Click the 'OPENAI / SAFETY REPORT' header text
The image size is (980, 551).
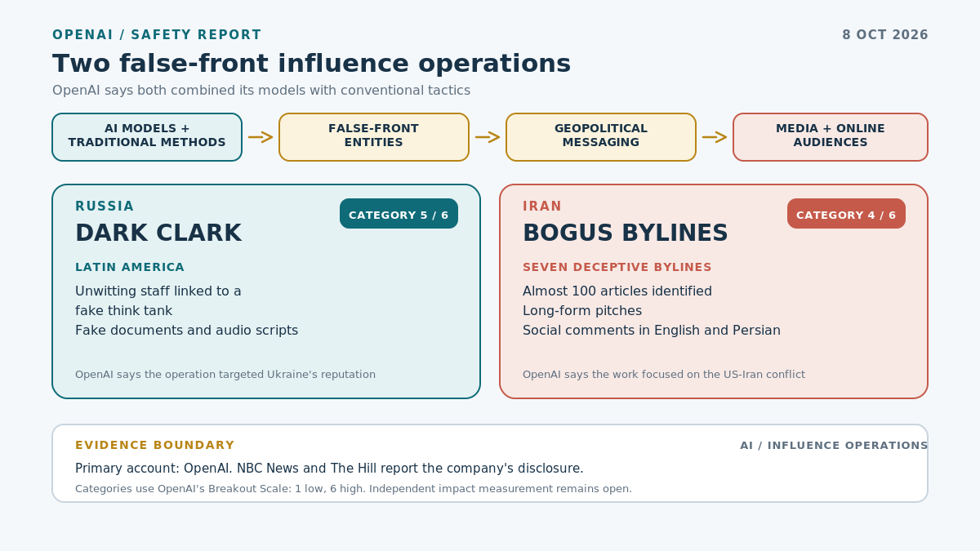(x=157, y=35)
